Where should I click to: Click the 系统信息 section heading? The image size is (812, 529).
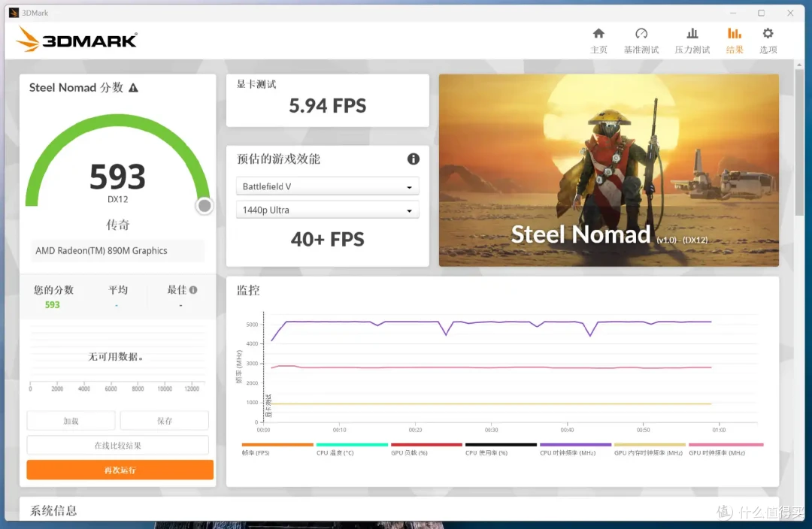[x=54, y=511]
